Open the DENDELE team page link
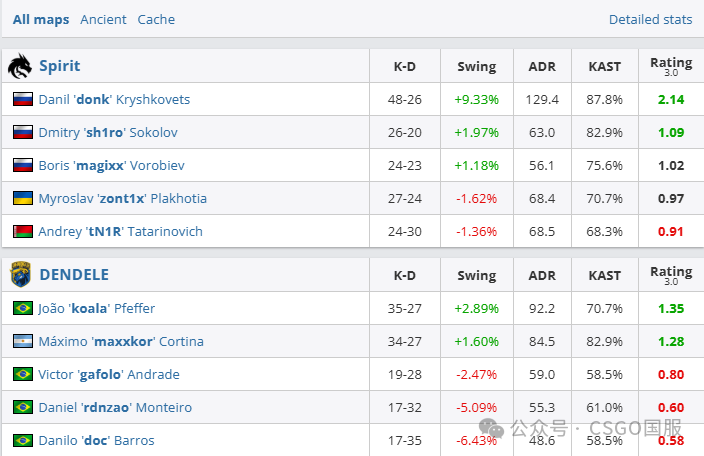The image size is (704, 456). point(74,274)
